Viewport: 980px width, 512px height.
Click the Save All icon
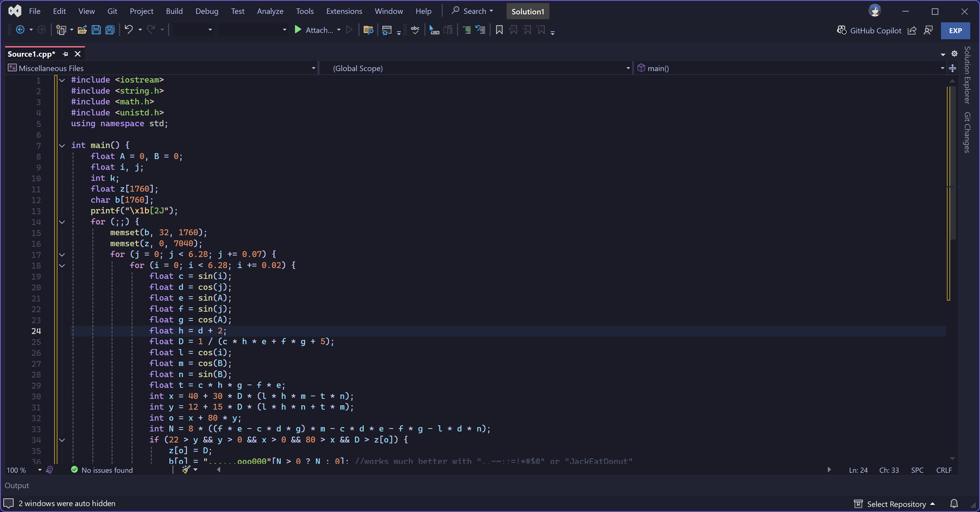tap(110, 30)
